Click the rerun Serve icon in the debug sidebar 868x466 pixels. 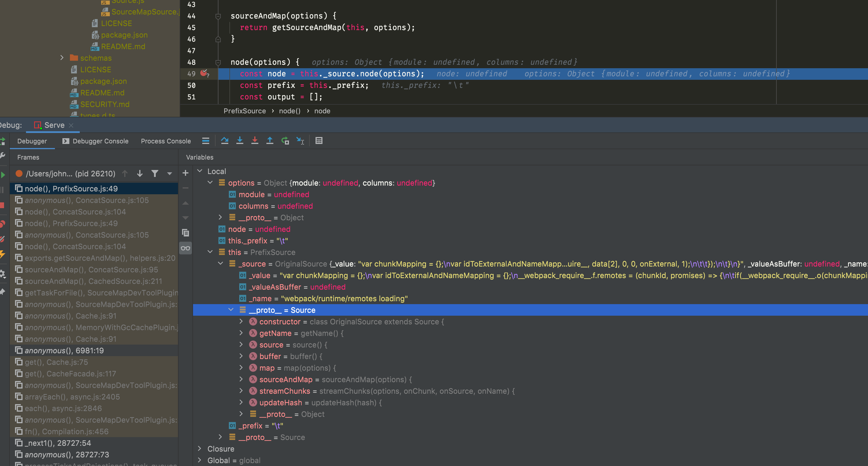point(3,141)
